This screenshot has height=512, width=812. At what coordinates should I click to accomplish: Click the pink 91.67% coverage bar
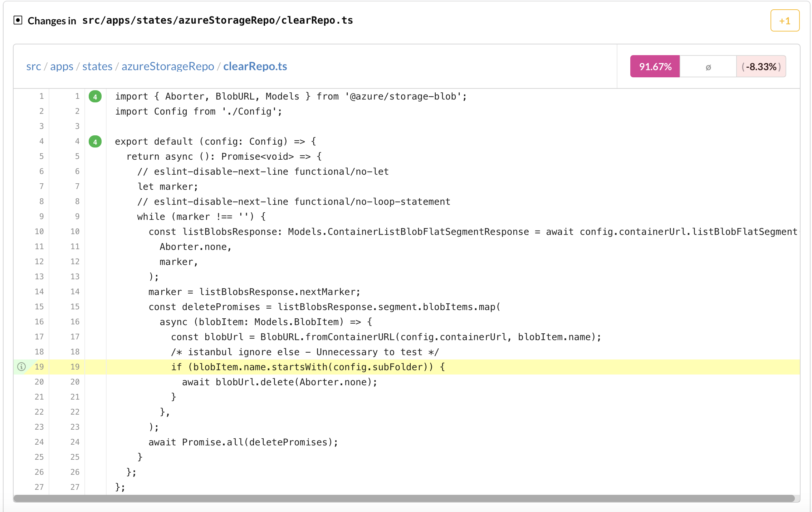tap(655, 67)
